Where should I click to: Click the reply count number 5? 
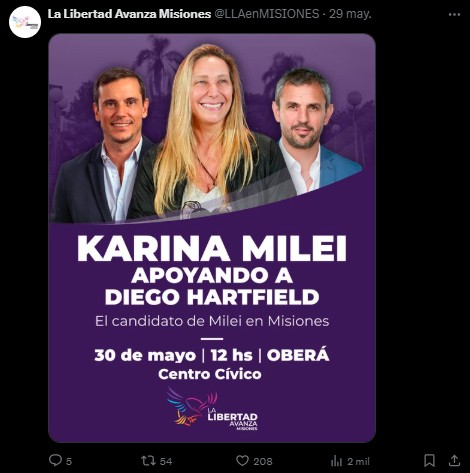[x=69, y=461]
